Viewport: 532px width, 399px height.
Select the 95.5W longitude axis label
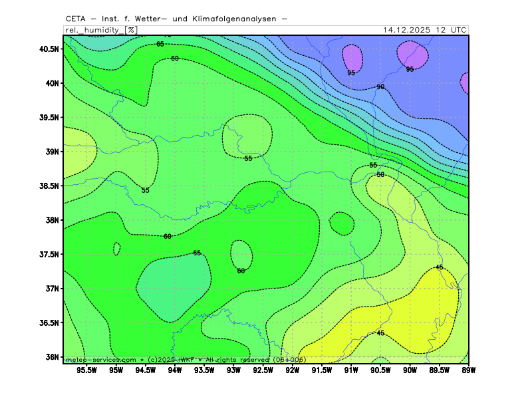click(87, 370)
